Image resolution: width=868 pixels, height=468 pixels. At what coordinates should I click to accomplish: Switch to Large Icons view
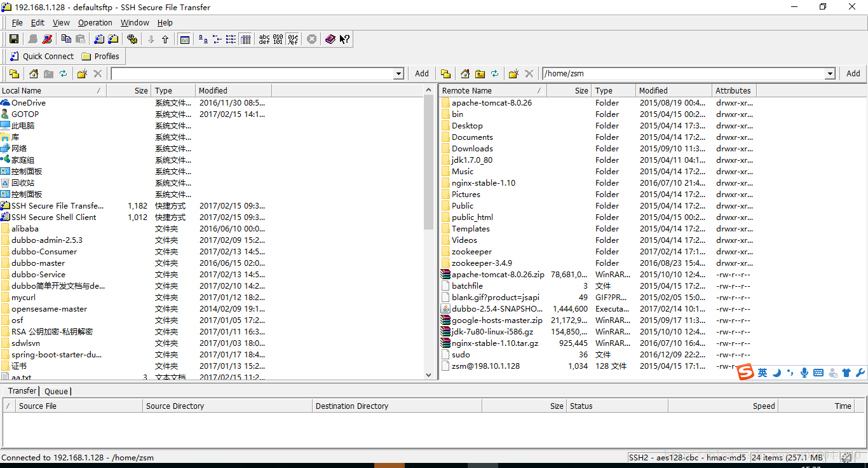click(203, 39)
